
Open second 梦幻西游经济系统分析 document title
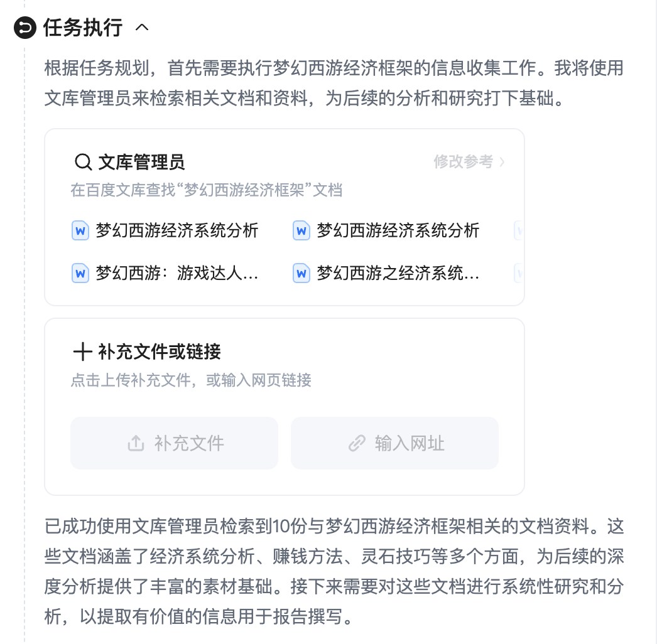(398, 230)
